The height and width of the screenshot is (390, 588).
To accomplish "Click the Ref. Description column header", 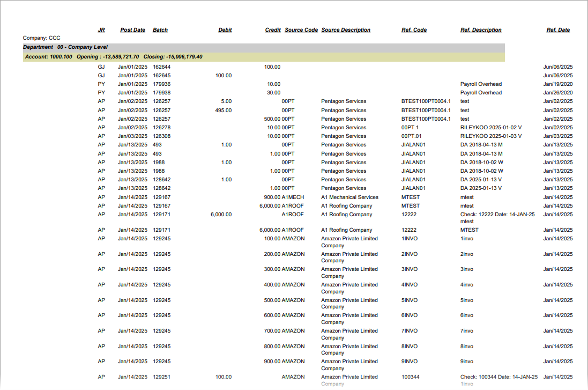I will pos(481,30).
